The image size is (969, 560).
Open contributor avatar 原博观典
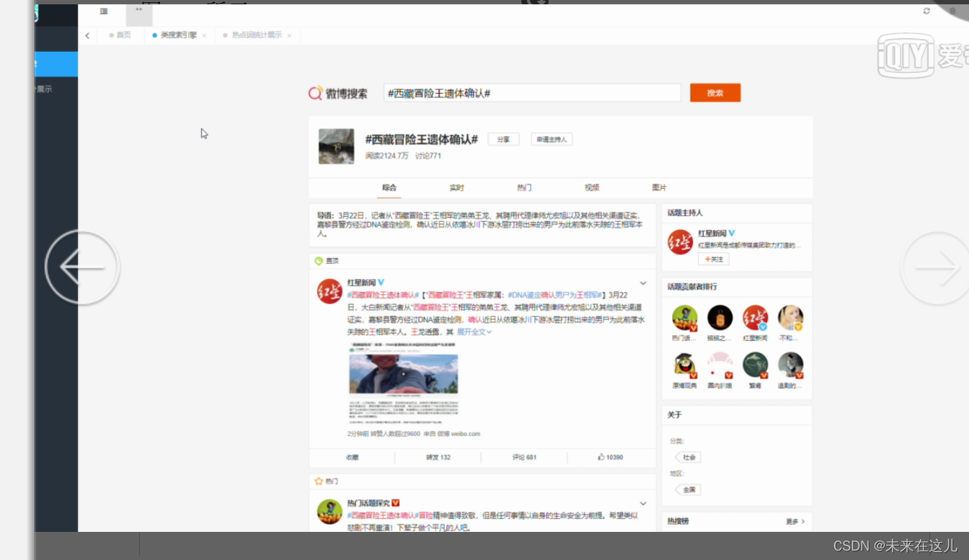(x=685, y=365)
